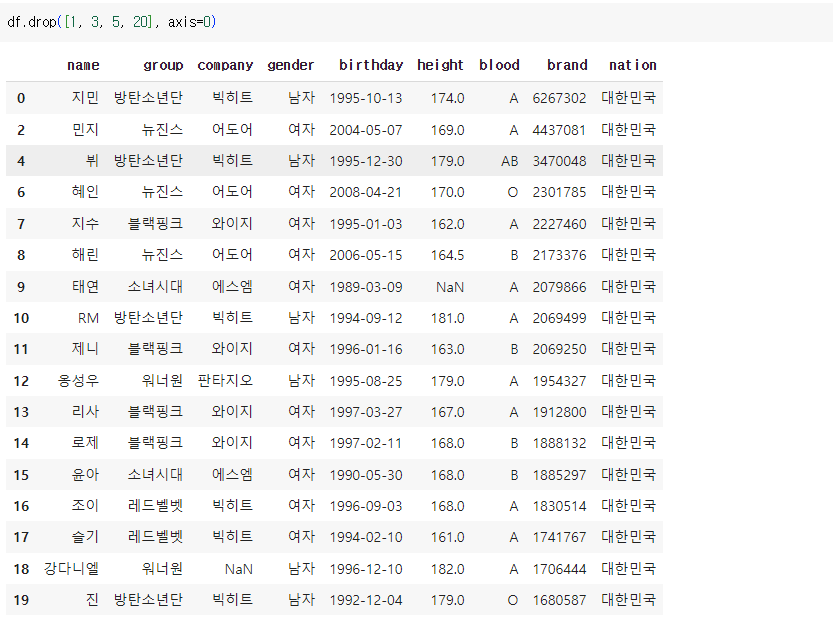Screen dimensions: 833x624
Task: Click the name cell '로제'
Action: point(85,443)
